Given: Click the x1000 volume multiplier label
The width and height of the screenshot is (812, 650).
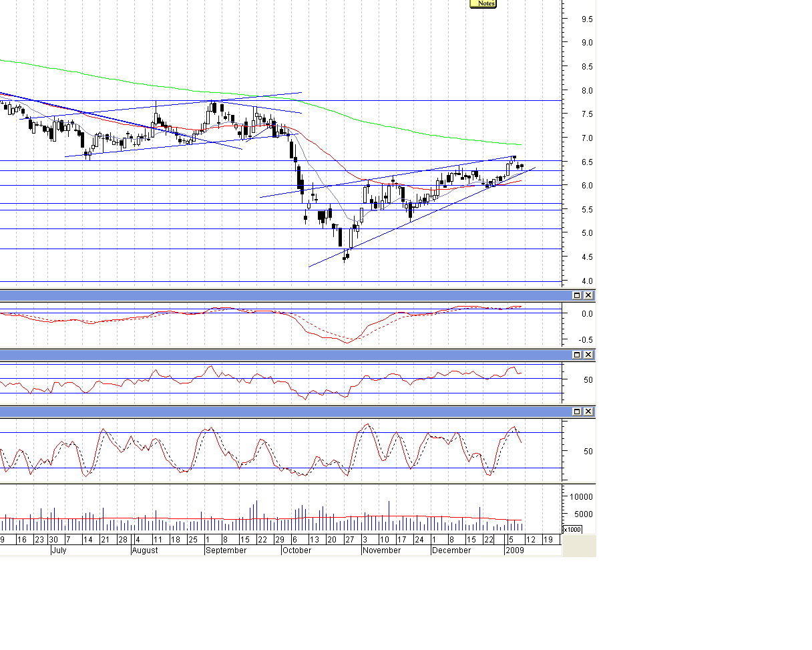Looking at the screenshot, I should pyautogui.click(x=572, y=529).
